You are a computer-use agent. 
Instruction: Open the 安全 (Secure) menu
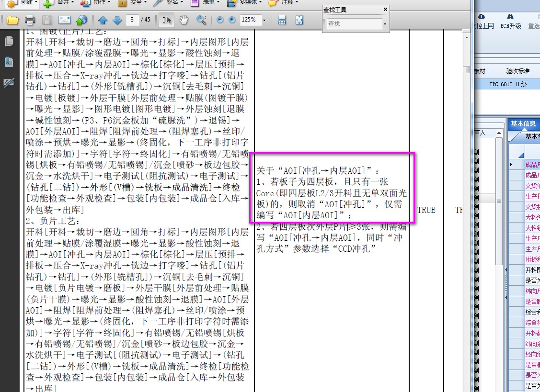(132, 3)
